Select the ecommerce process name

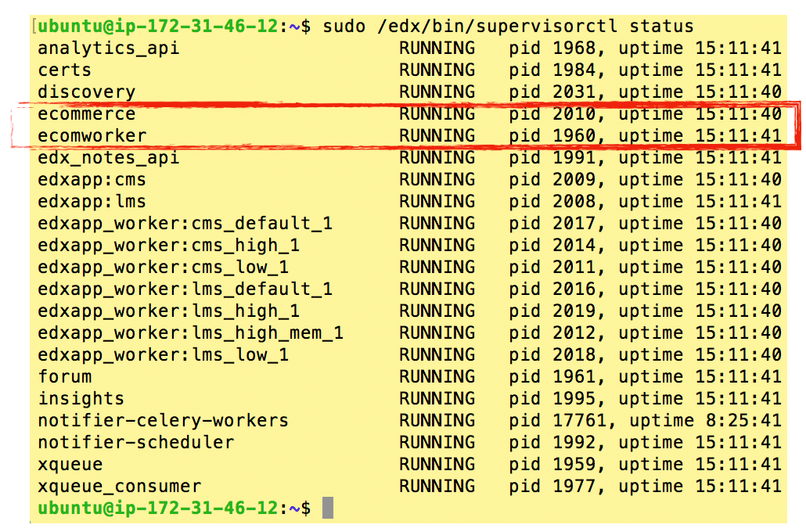pos(86,113)
